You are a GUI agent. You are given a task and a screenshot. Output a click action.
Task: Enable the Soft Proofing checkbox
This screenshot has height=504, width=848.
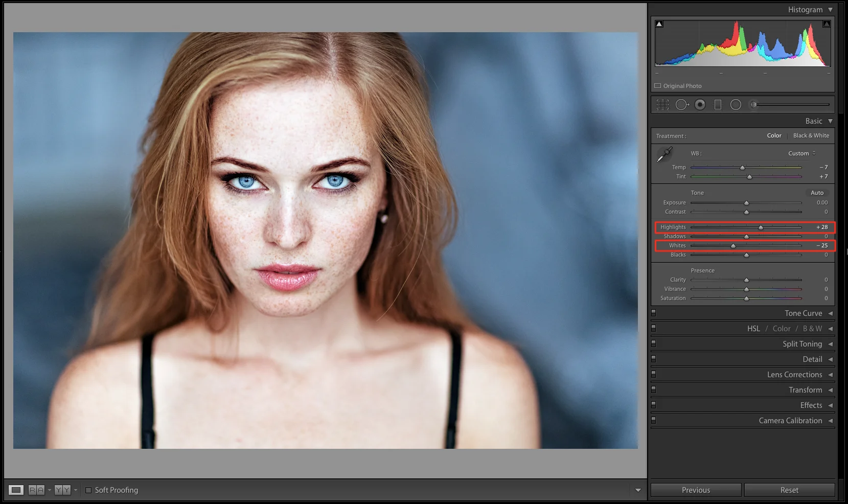tap(88, 490)
